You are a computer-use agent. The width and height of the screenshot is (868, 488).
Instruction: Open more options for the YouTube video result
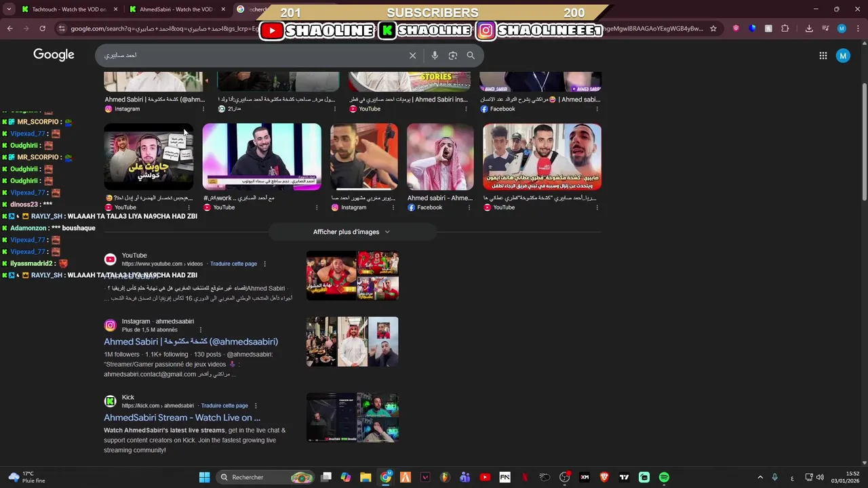tap(264, 264)
